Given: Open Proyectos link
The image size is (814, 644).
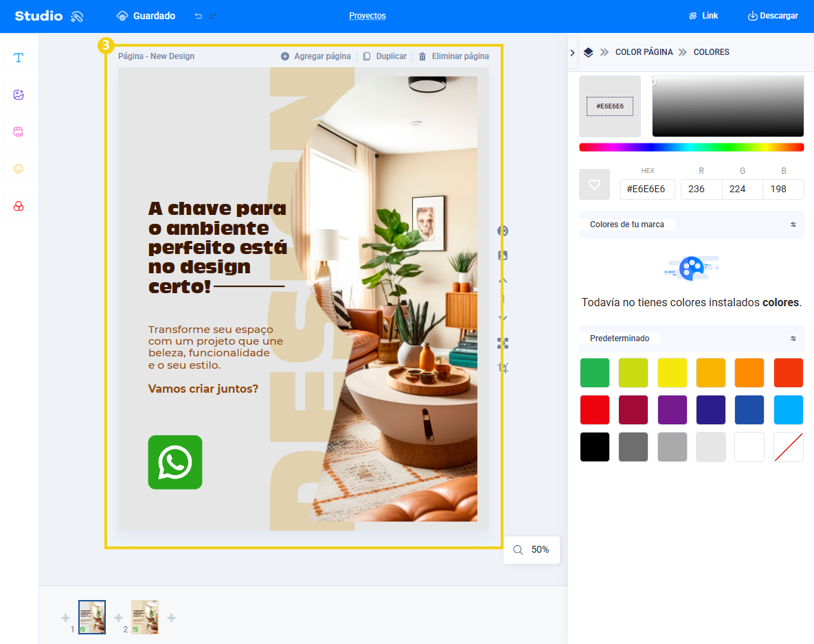Looking at the screenshot, I should (x=368, y=16).
